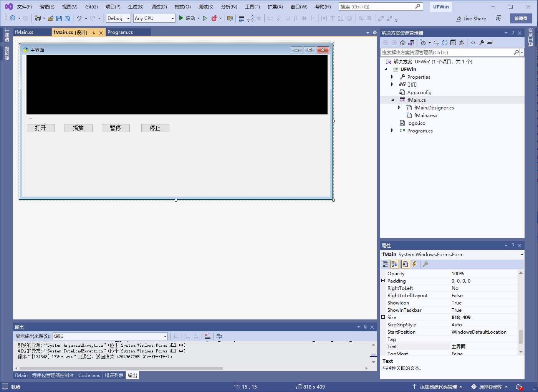Start debugging with the green 启动 button
Image resolution: width=538 pixels, height=392 pixels.
187,18
